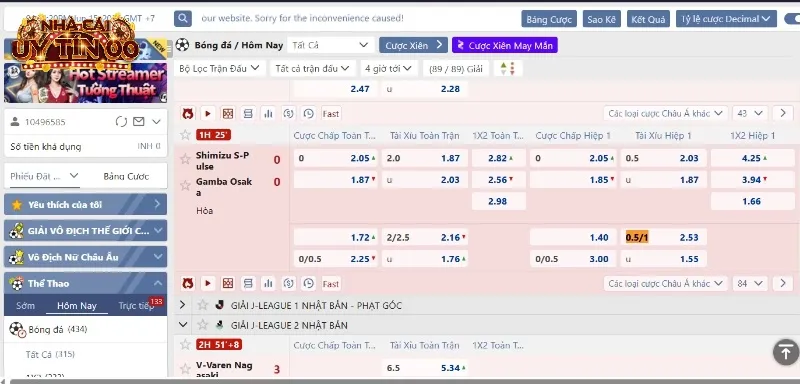Click the stacked lines icon in the row with the 43 dropdown
This screenshot has width=800, height=384.
(x=248, y=113)
